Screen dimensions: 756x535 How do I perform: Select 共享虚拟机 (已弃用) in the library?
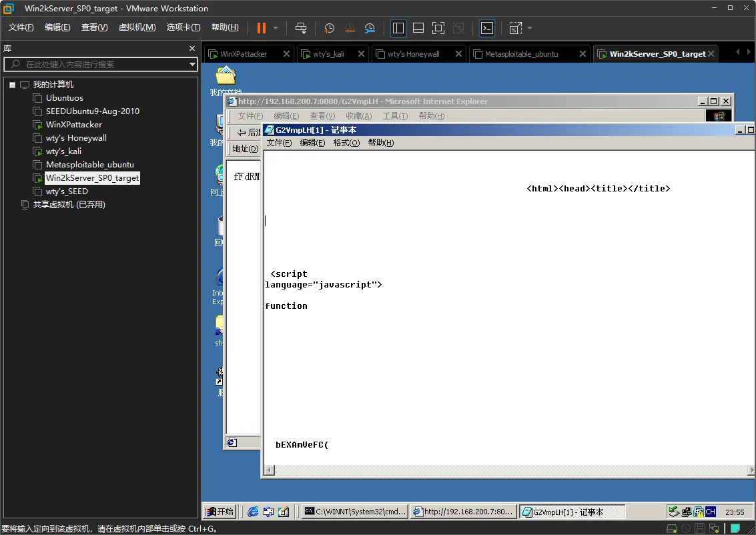[x=69, y=205]
